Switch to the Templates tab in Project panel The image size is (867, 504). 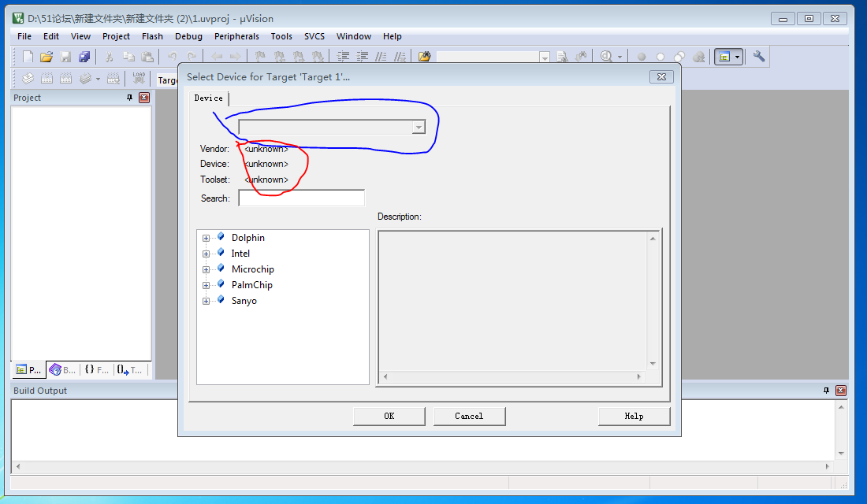(130, 369)
